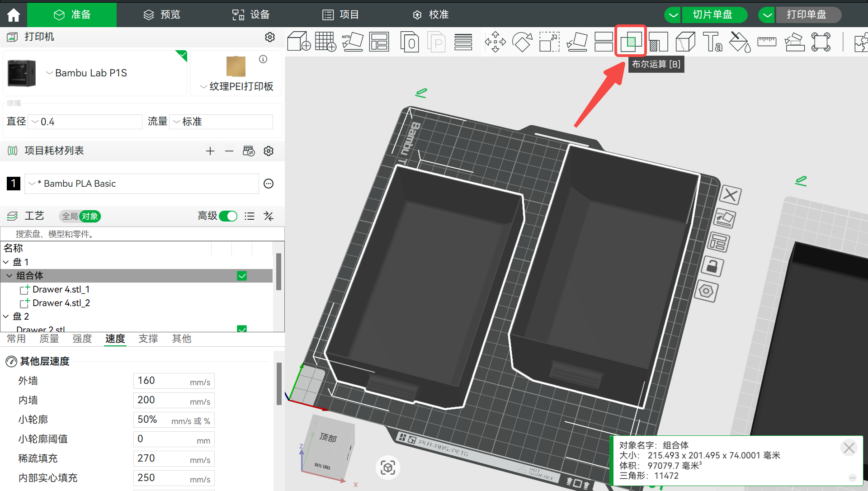Viewport: 868px width, 491px height.
Task: Toggle the printable checkbox for Drawer 2.stl
Action: coord(242,329)
